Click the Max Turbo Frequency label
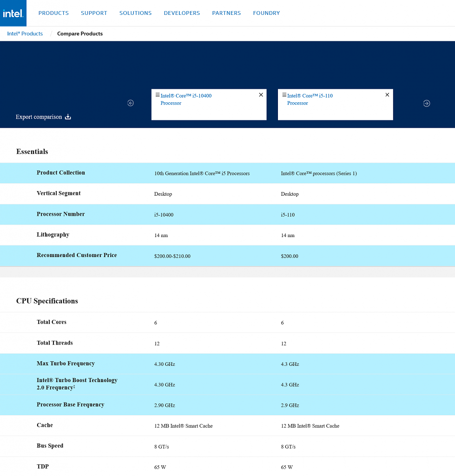This screenshot has height=476, width=455. pyautogui.click(x=66, y=364)
